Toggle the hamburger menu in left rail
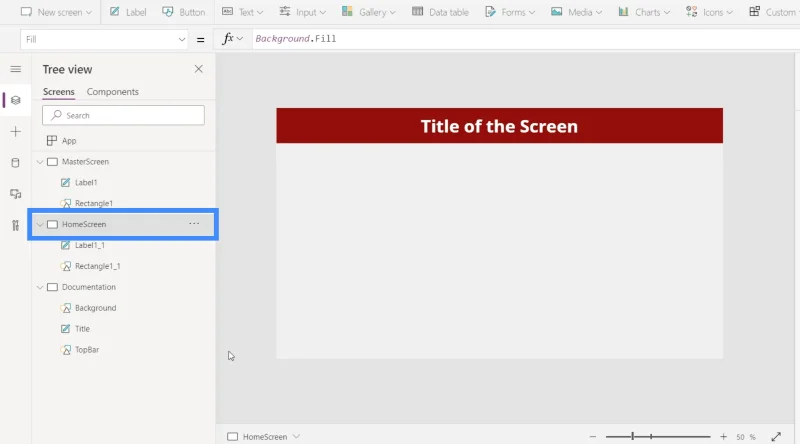The height and width of the screenshot is (444, 800). tap(16, 69)
